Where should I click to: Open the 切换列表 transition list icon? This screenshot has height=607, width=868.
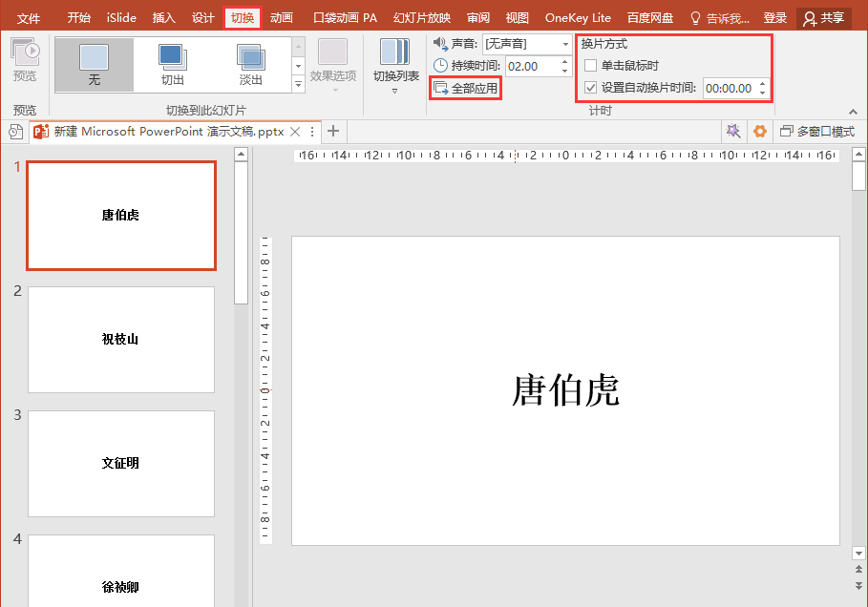click(x=395, y=57)
